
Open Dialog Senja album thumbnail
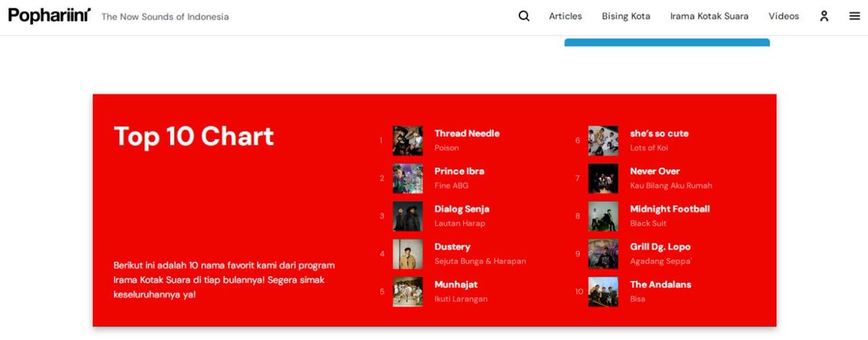[x=408, y=216]
